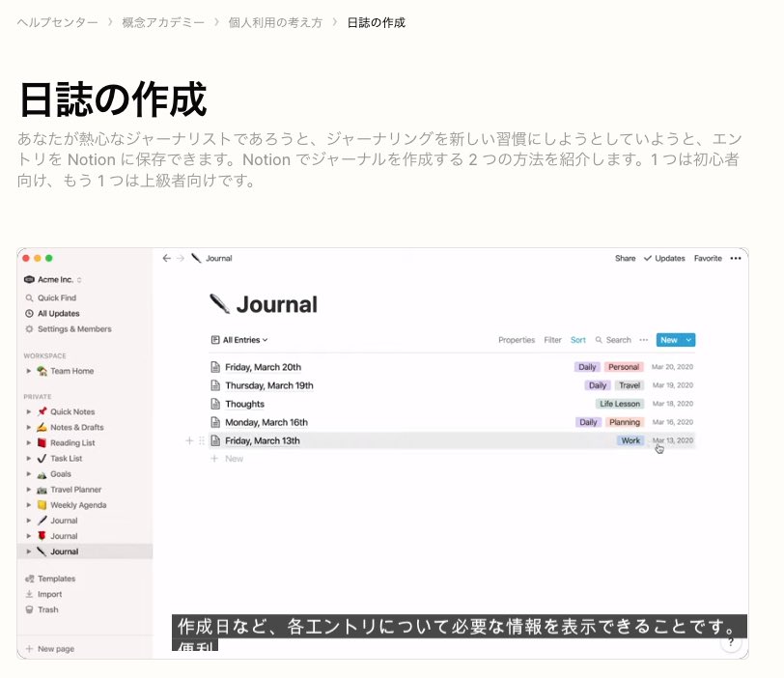Click the Notes & Drafts writing icon
Viewport: 784px width, 678px height.
pos(42,427)
